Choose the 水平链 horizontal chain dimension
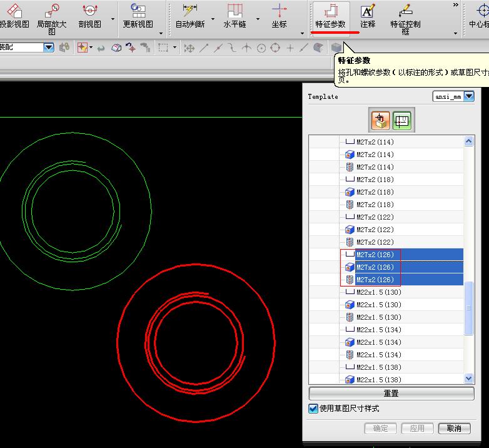The width and height of the screenshot is (489, 448). point(235,16)
